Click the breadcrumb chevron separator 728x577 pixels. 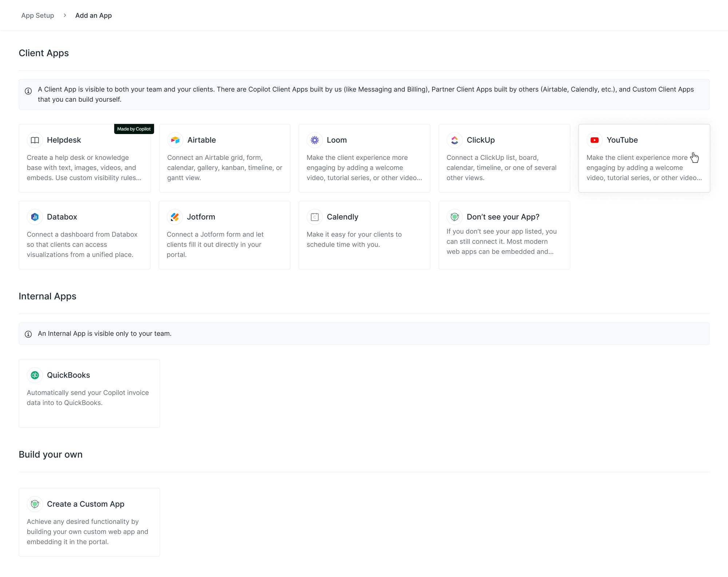tap(65, 15)
